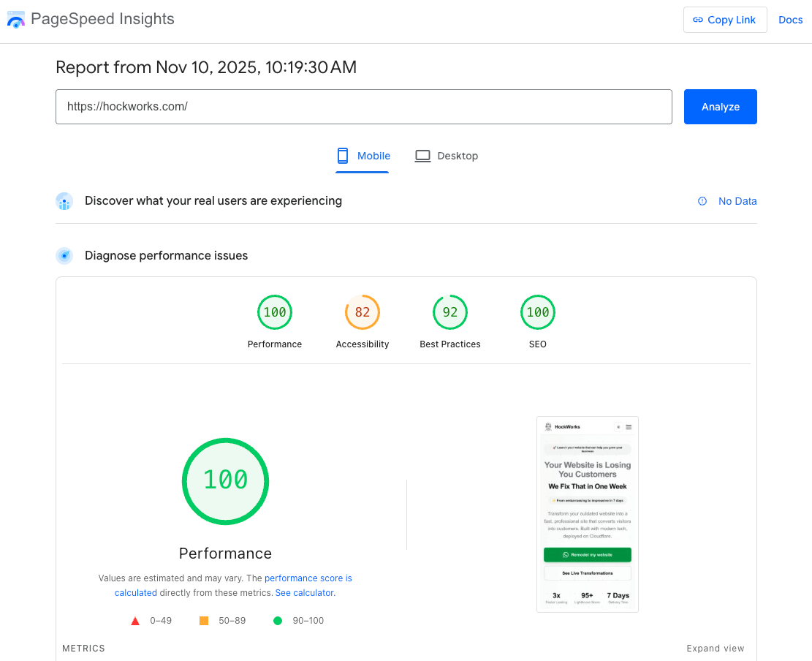The width and height of the screenshot is (812, 661).
Task: Click the info icon beside No Data
Action: coord(702,201)
